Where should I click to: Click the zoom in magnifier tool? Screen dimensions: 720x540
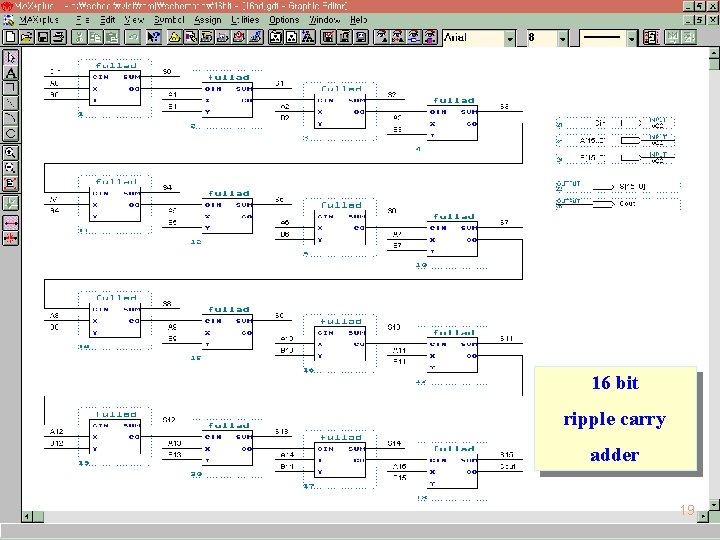pos(11,152)
